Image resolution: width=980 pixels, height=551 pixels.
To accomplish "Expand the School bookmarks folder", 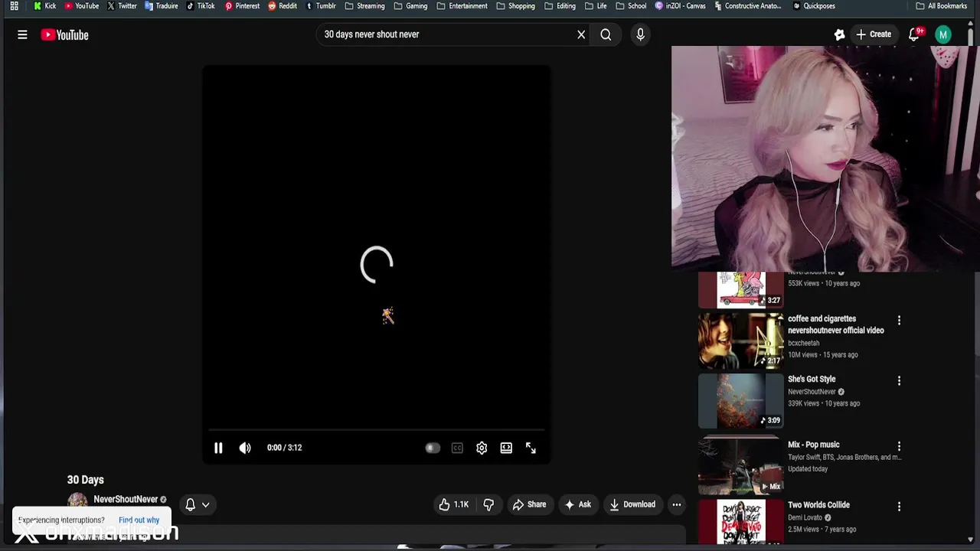I will [x=631, y=6].
